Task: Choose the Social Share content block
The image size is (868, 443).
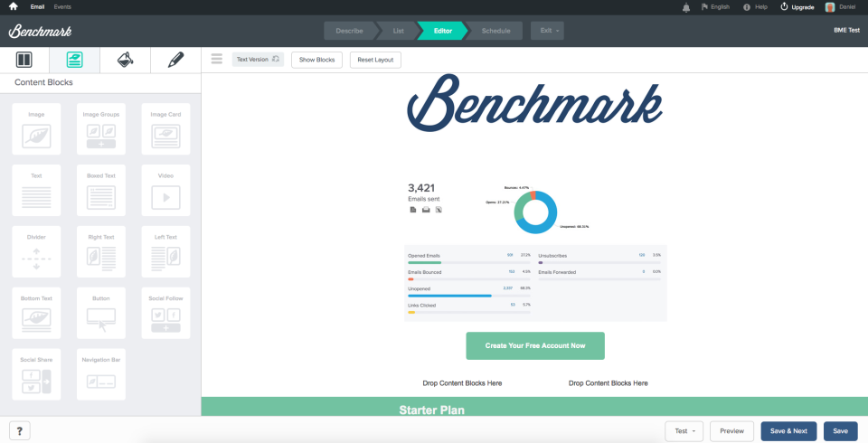Action: coord(36,375)
